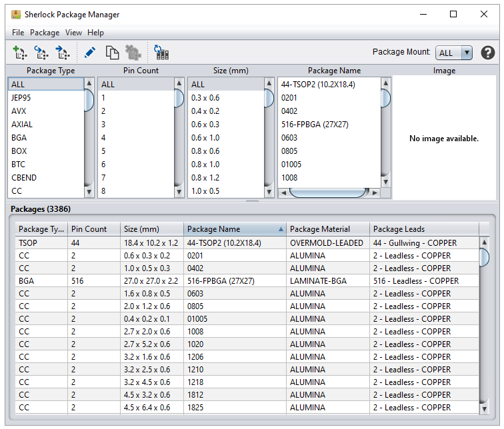Select ALL in the Pin Count list
Screen dimensions: 504x429
tap(135, 84)
